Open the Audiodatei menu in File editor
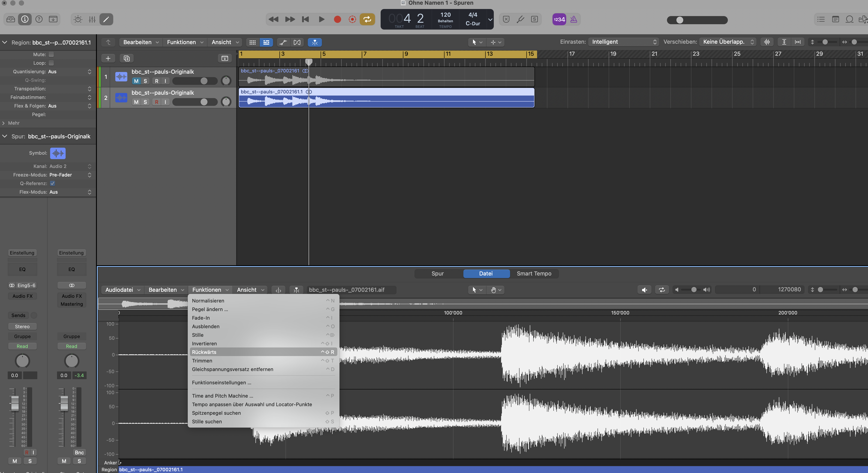Image resolution: width=868 pixels, height=473 pixels. (123, 290)
